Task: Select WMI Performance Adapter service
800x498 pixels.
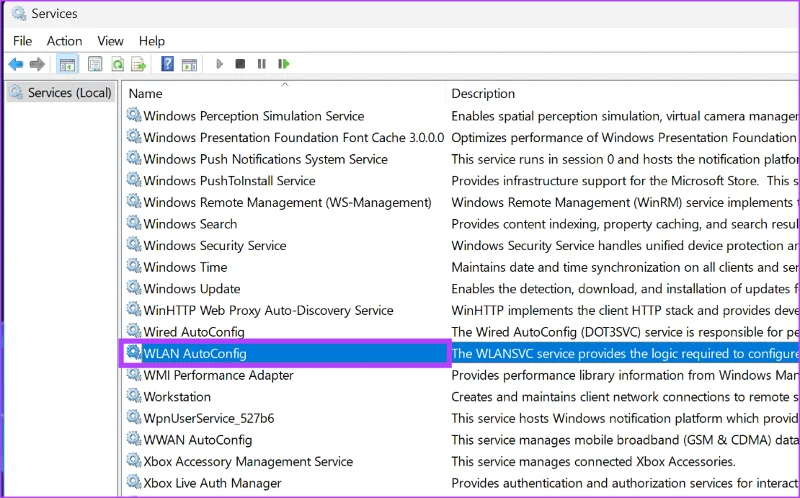Action: (218, 375)
